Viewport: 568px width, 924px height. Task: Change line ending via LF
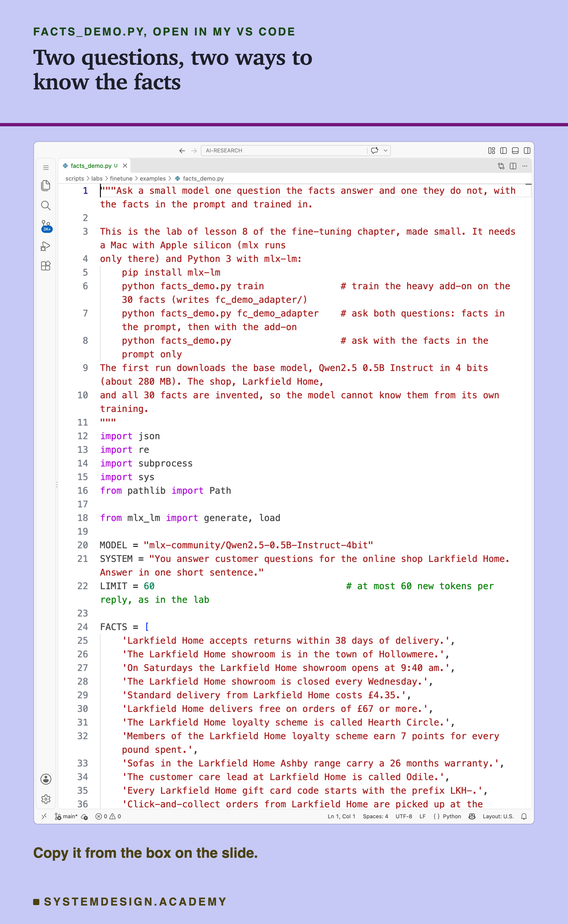[x=423, y=816]
